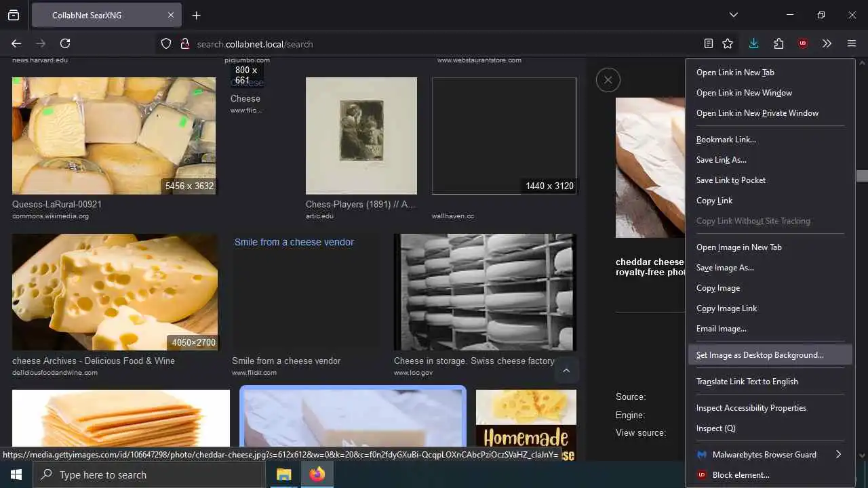868x488 pixels.
Task: View site security lock information
Action: pyautogui.click(x=184, y=43)
